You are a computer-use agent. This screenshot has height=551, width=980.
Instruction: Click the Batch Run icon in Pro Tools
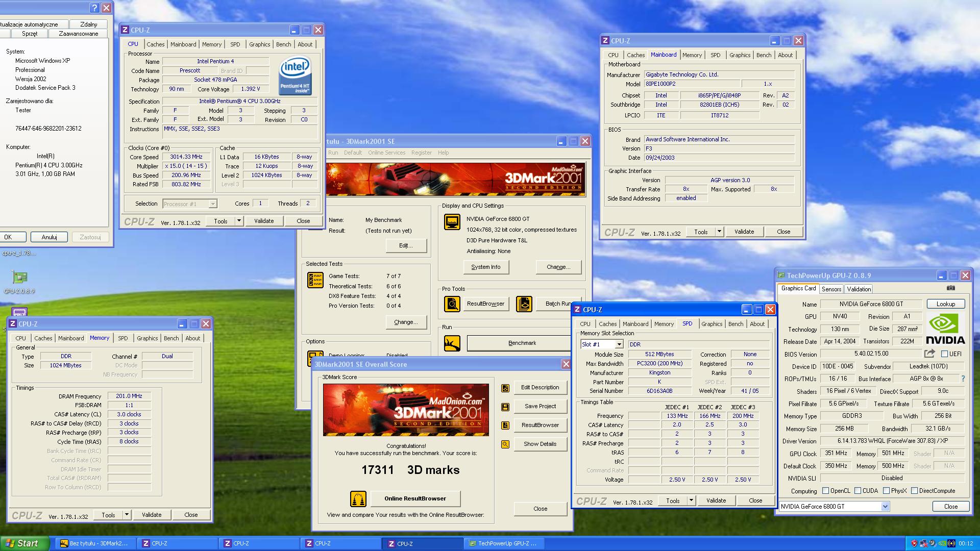[x=524, y=304]
